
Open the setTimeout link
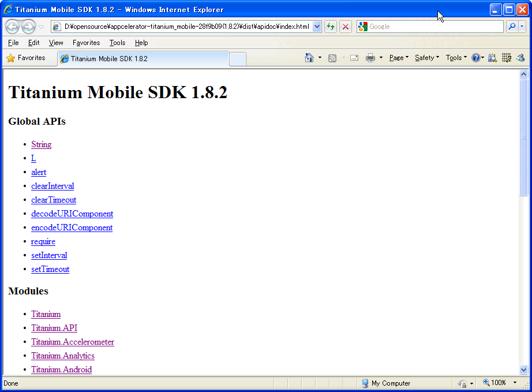pos(50,270)
